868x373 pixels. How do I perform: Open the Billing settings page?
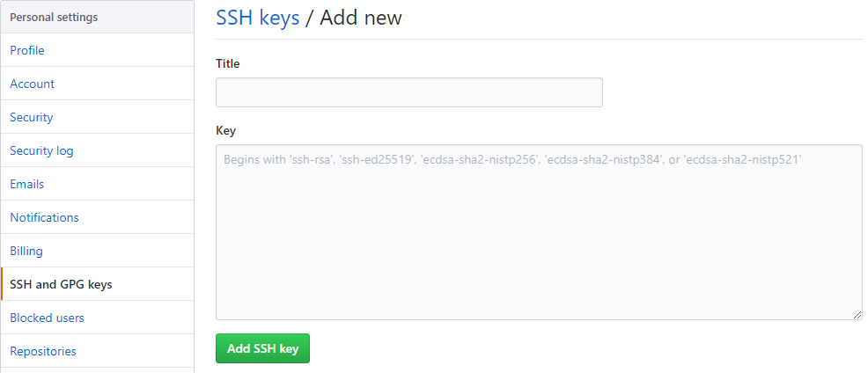click(26, 251)
